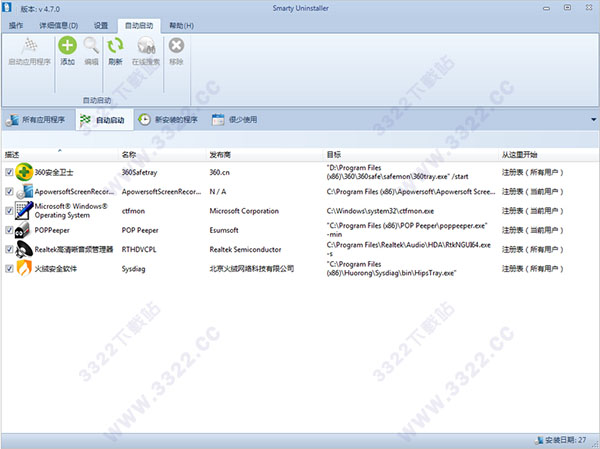600x449 pixels.
Task: Click the ctfmon name cell
Action: pos(133,211)
